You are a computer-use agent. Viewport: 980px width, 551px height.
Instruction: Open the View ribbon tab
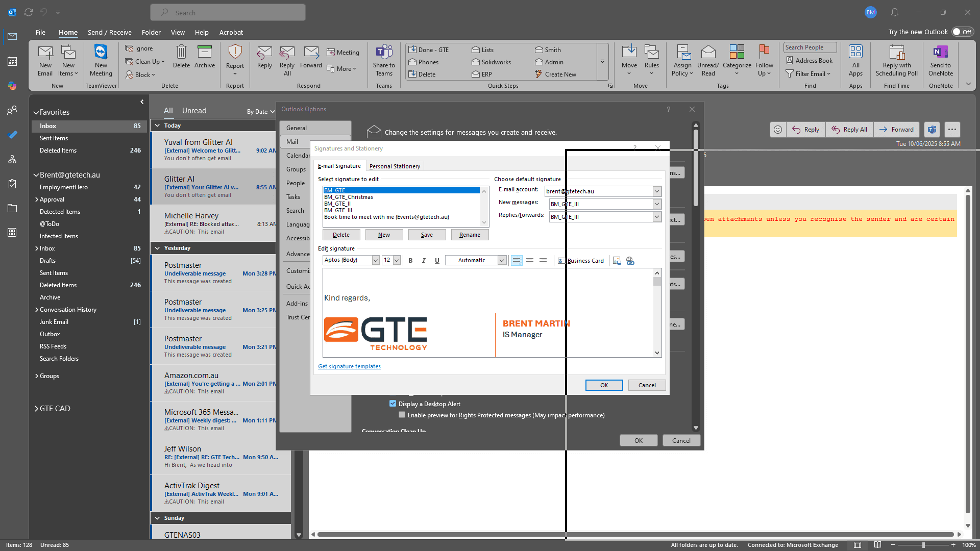[x=178, y=32]
